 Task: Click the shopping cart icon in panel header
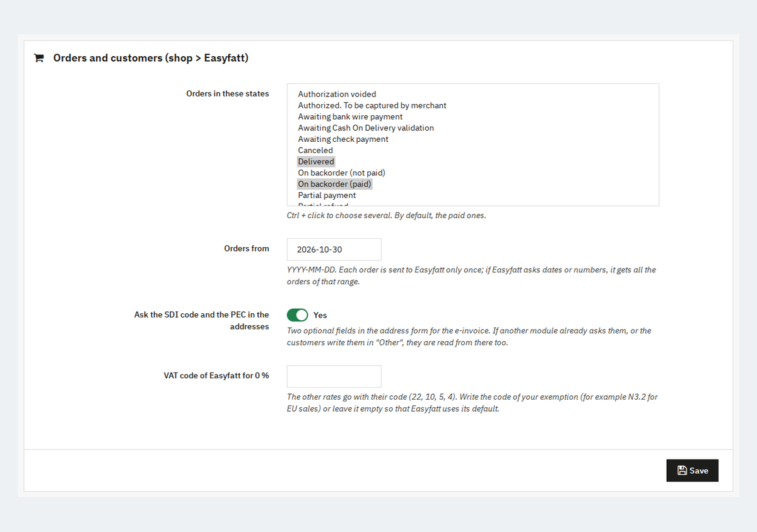(38, 58)
